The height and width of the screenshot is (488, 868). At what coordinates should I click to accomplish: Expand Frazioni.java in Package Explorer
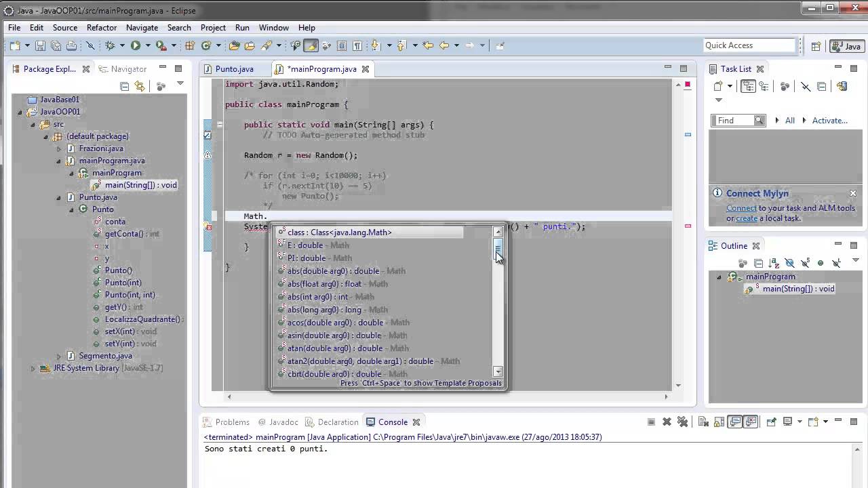click(x=58, y=148)
